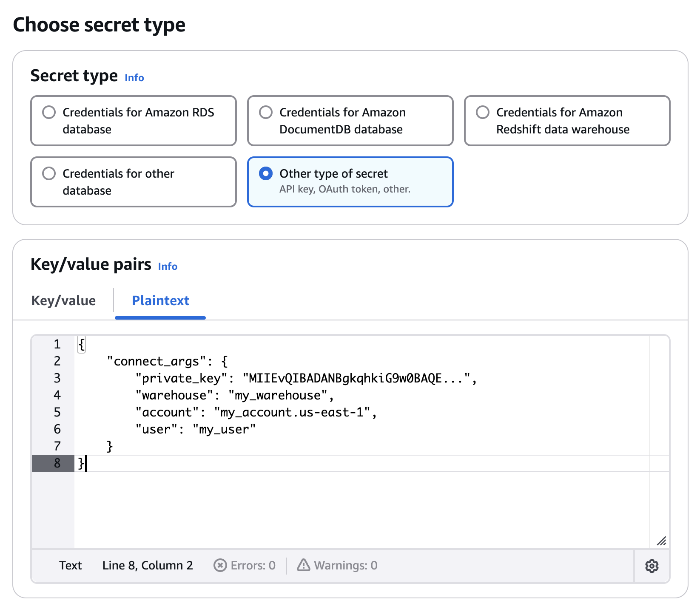Click the closing brace on line 8
This screenshot has width=700, height=606.
[x=80, y=463]
